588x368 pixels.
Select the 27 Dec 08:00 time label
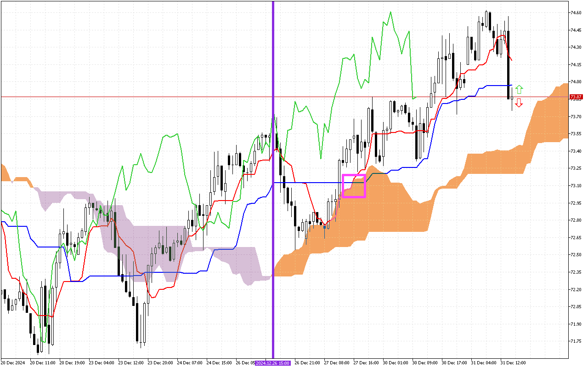(337, 363)
